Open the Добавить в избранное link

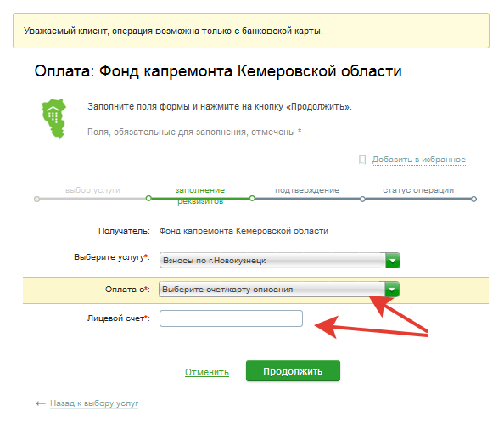[x=419, y=160]
